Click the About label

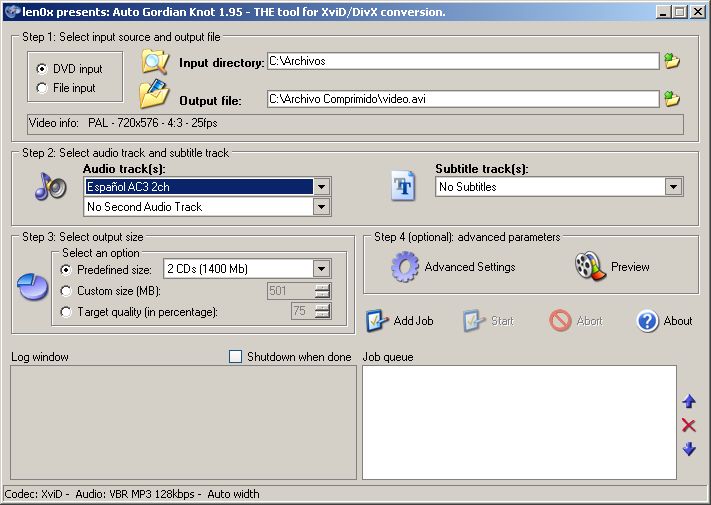click(678, 321)
